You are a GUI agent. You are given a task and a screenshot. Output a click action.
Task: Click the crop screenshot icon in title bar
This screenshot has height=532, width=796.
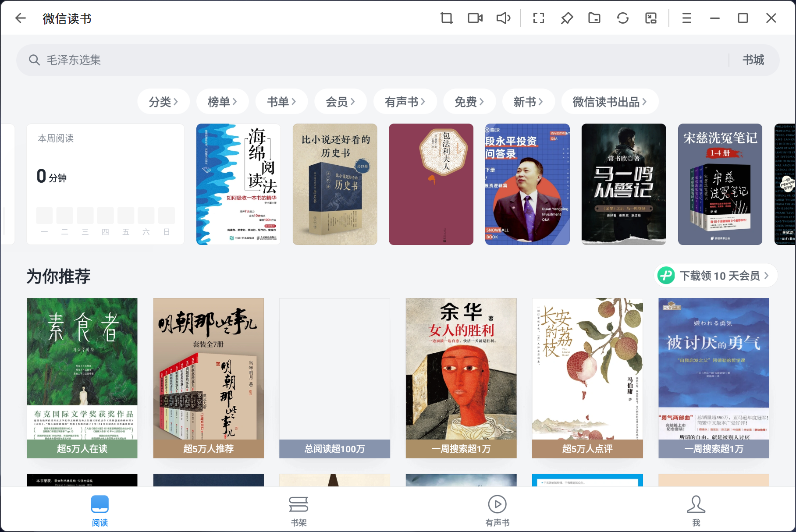[446, 18]
